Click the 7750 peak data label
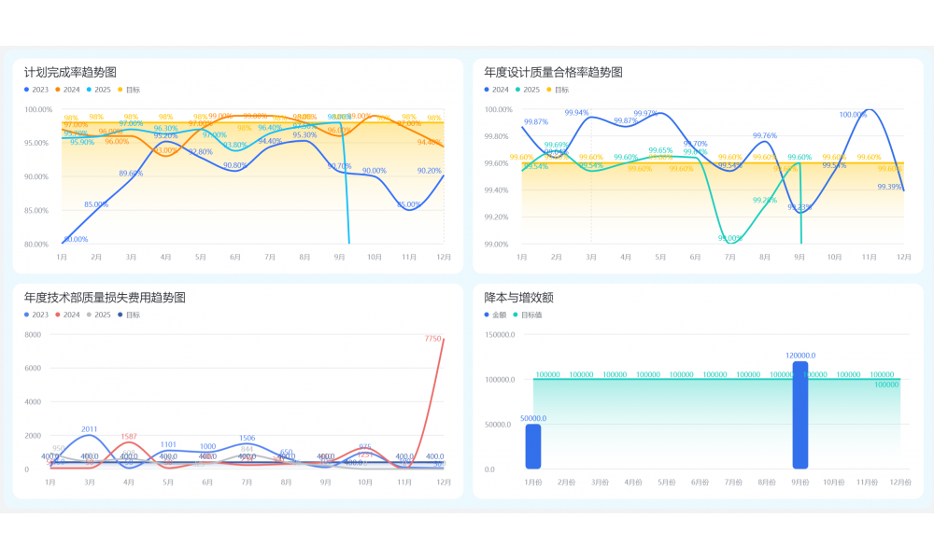 pos(432,339)
